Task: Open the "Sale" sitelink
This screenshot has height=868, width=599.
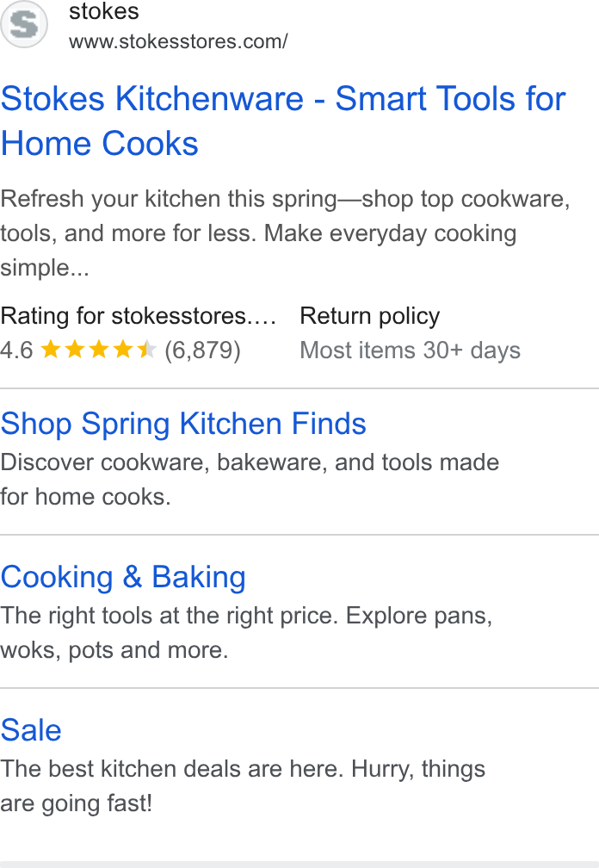Action: pyautogui.click(x=31, y=730)
